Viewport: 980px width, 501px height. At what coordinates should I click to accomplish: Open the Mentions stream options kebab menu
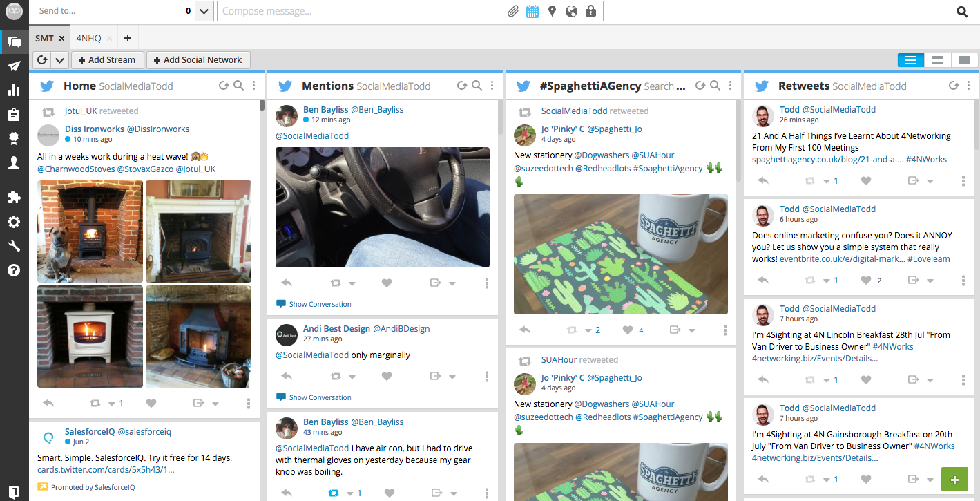click(492, 85)
